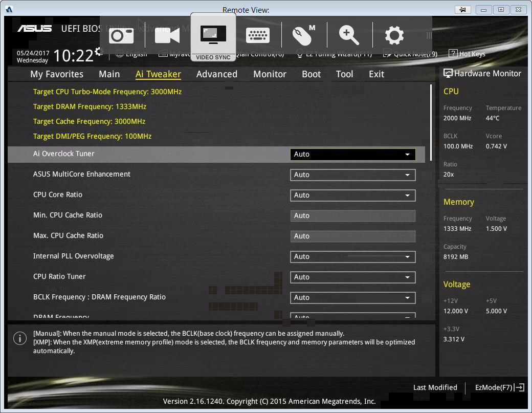Open the Advanced tab
This screenshot has width=532, height=413.
(217, 74)
